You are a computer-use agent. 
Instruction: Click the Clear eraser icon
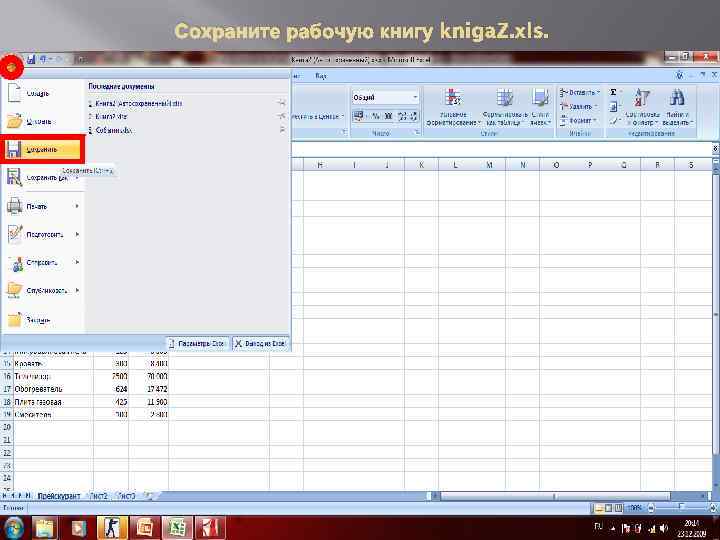click(x=613, y=121)
